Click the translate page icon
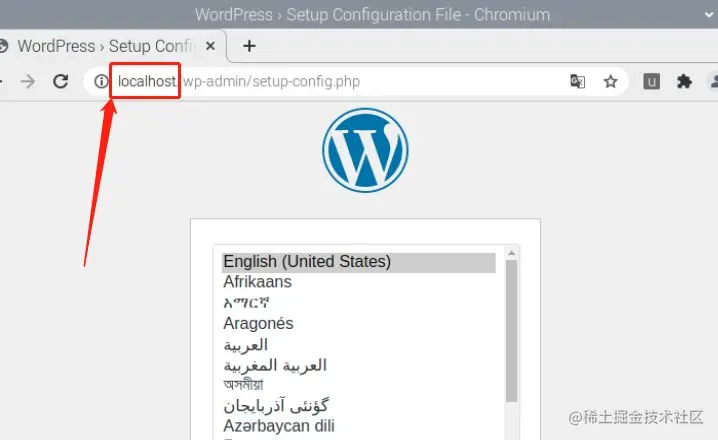 (x=577, y=81)
